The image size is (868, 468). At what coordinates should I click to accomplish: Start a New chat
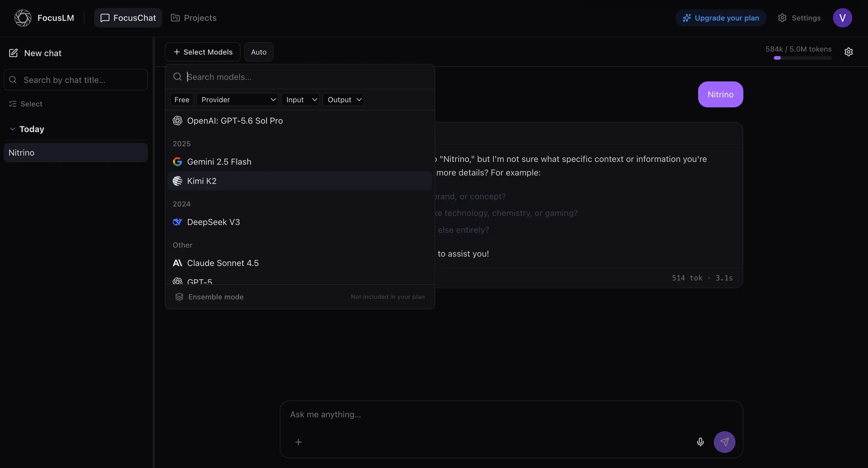pos(35,53)
